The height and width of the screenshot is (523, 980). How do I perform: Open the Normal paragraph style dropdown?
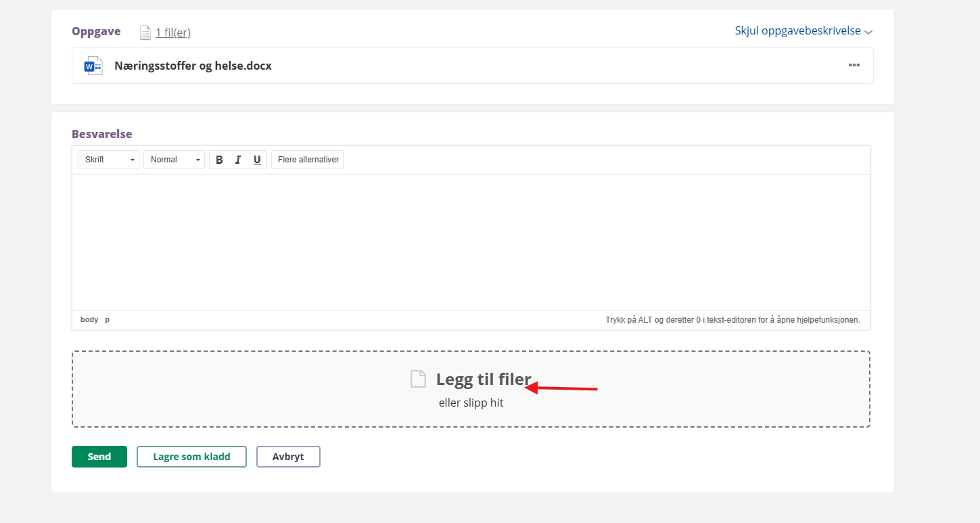[x=174, y=160]
